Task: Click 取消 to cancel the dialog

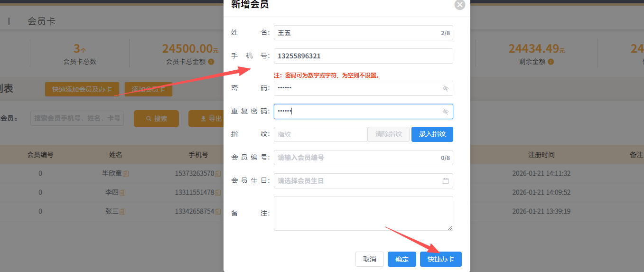Action: click(x=370, y=259)
